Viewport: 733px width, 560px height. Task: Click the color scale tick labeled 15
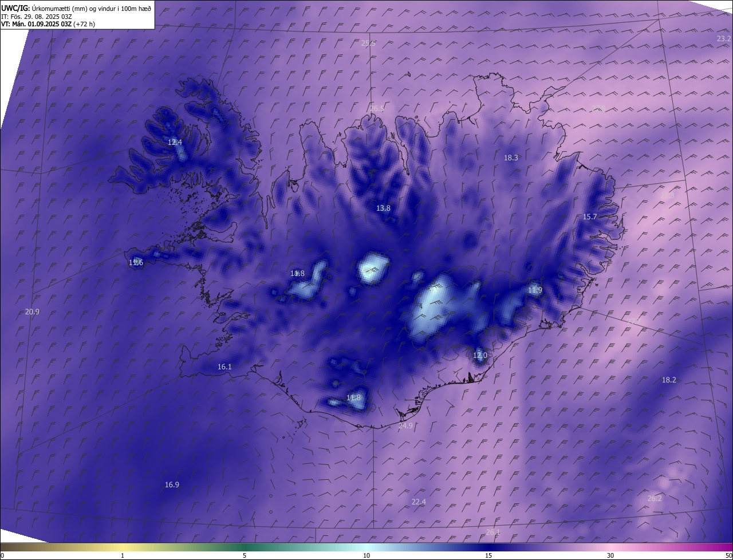[488, 555]
